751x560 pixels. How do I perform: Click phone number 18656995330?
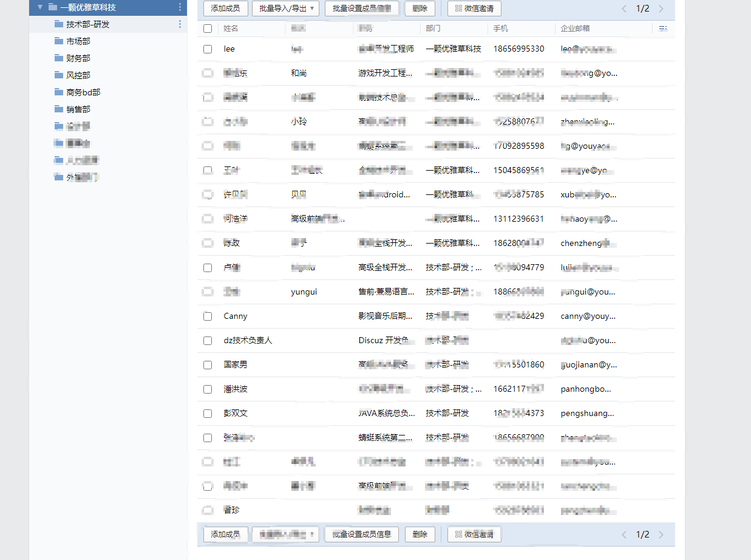click(x=519, y=49)
